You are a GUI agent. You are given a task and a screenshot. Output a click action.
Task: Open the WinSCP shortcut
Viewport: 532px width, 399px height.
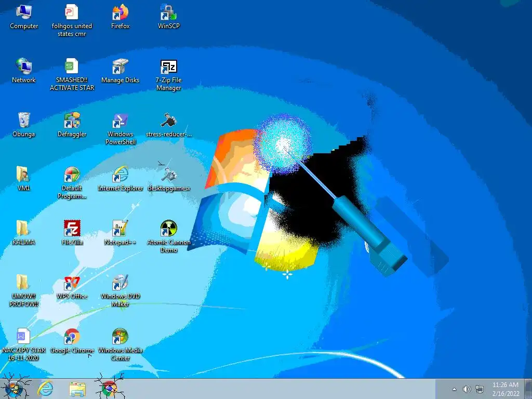point(169,17)
